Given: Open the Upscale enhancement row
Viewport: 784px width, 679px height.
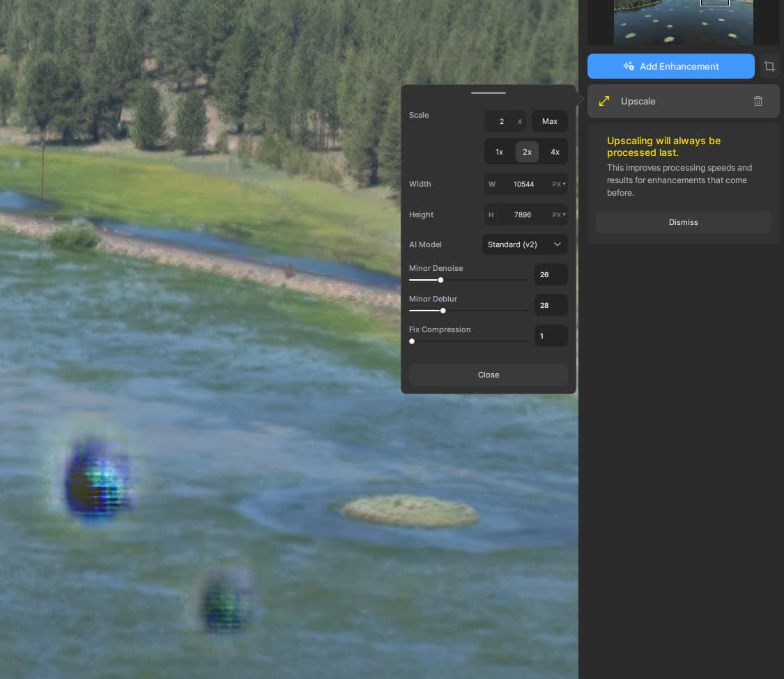Looking at the screenshot, I should pos(683,101).
